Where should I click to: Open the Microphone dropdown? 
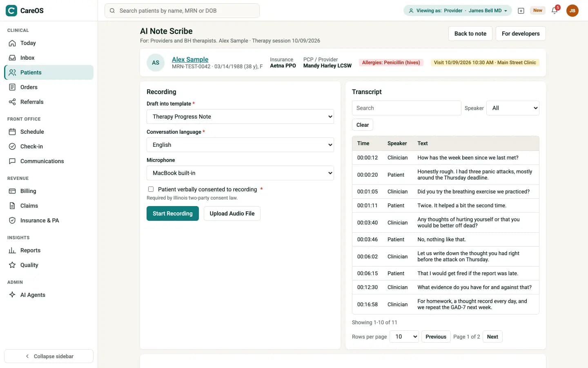tap(240, 173)
